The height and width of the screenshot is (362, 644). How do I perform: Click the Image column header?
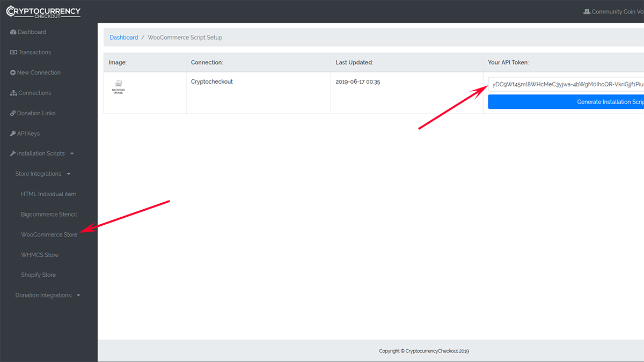[x=118, y=63]
